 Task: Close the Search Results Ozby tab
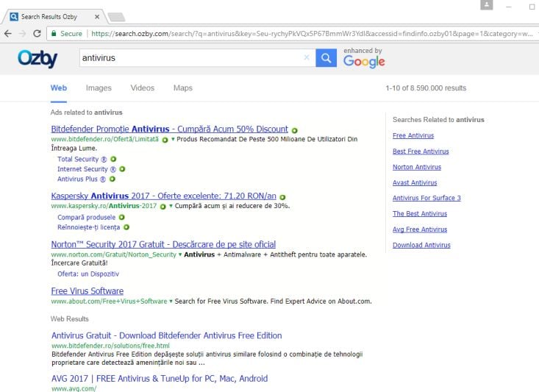[97, 16]
